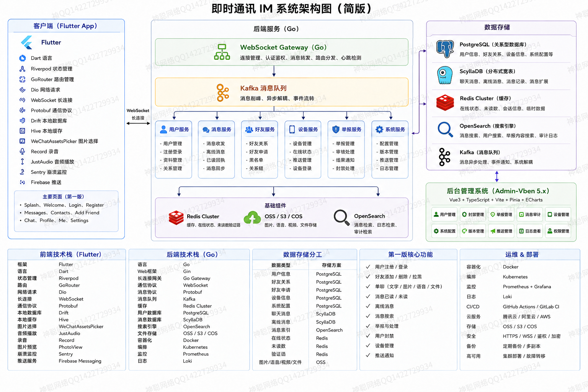Click the 系统服务 gear icon

point(379,129)
